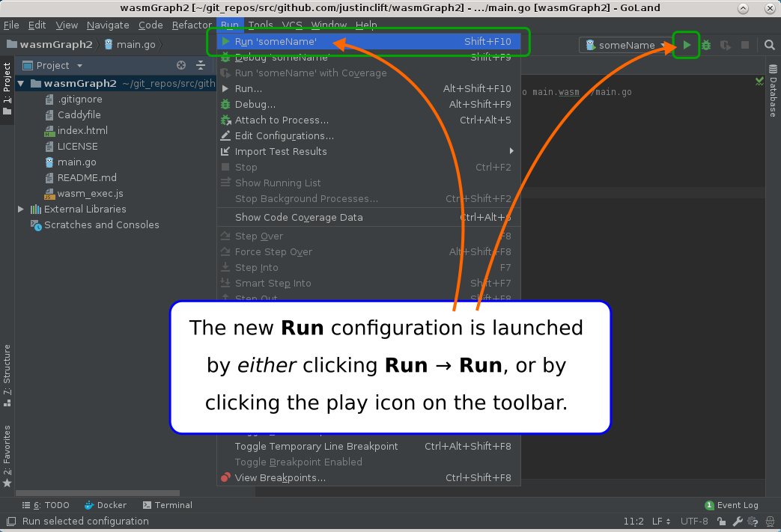Toggle the 2: Favorites tool window tab
This screenshot has width=781, height=532.
[x=7, y=456]
